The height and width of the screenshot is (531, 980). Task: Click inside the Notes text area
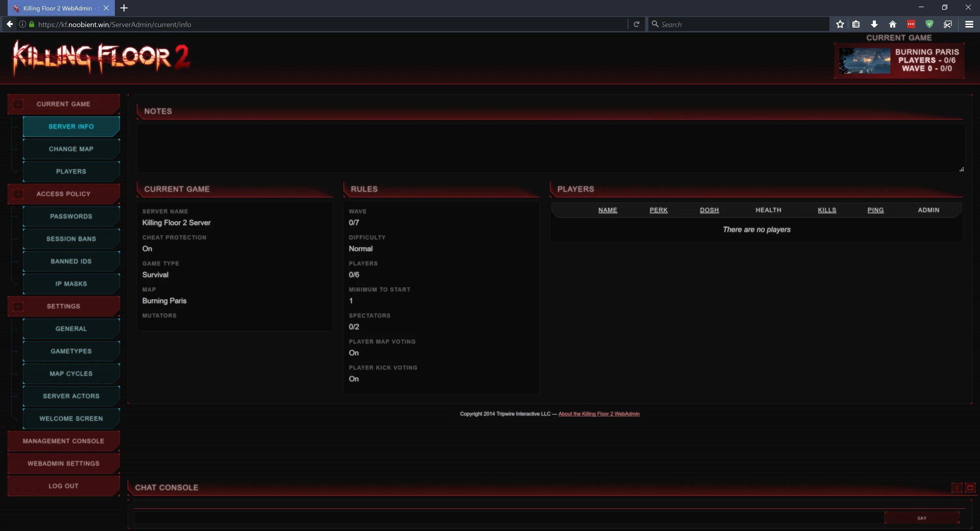point(550,148)
